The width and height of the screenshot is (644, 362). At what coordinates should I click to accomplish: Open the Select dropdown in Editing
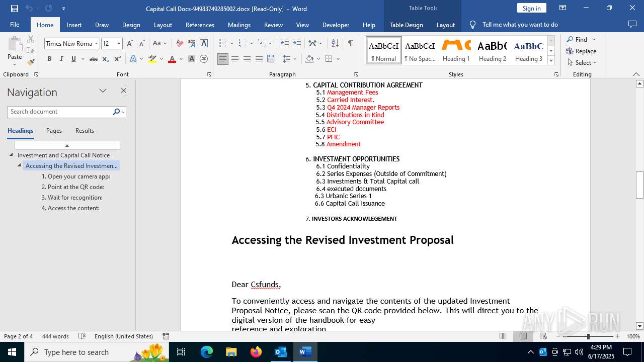coord(582,63)
